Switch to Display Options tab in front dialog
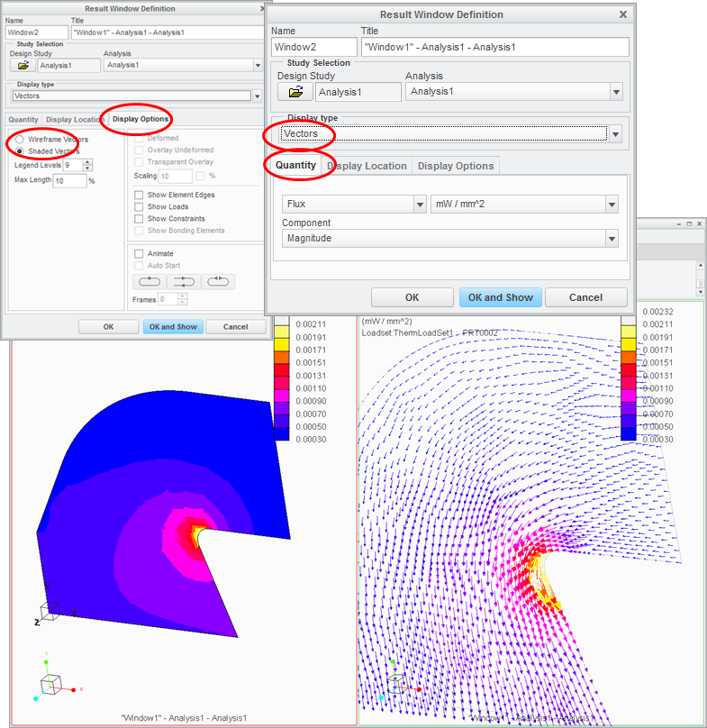Image resolution: width=707 pixels, height=728 pixels. [456, 166]
